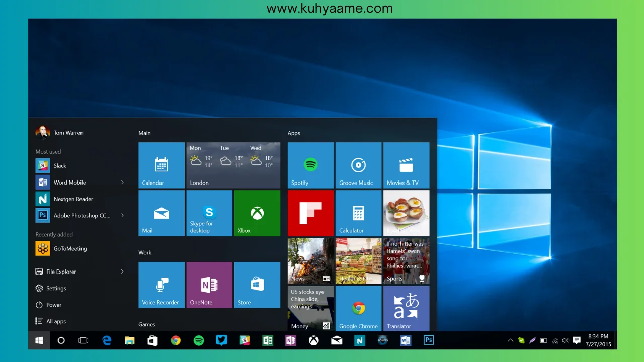
Task: Open the Store bag icon in the taskbar
Action: click(x=152, y=340)
